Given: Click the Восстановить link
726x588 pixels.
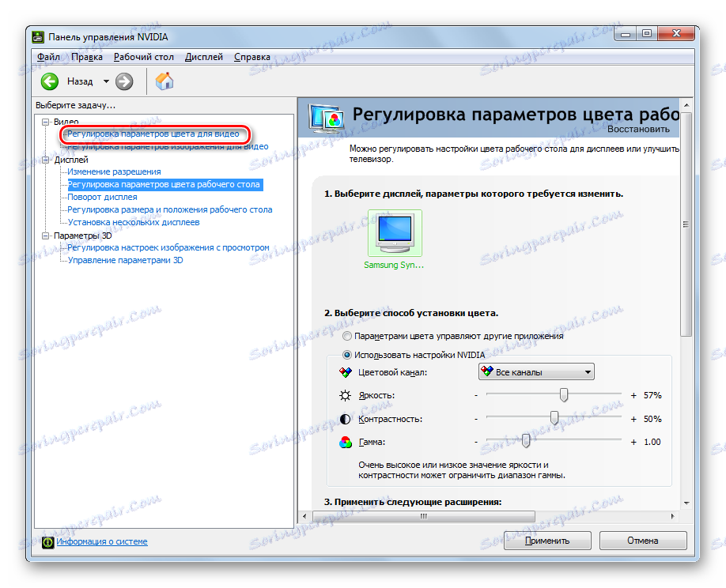Looking at the screenshot, I should pyautogui.click(x=638, y=129).
